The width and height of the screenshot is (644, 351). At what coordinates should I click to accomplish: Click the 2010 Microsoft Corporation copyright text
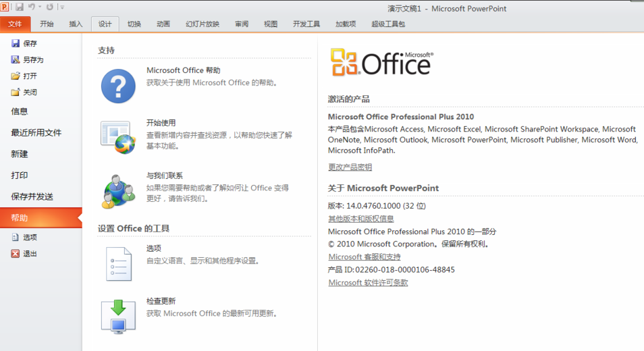pyautogui.click(x=408, y=244)
